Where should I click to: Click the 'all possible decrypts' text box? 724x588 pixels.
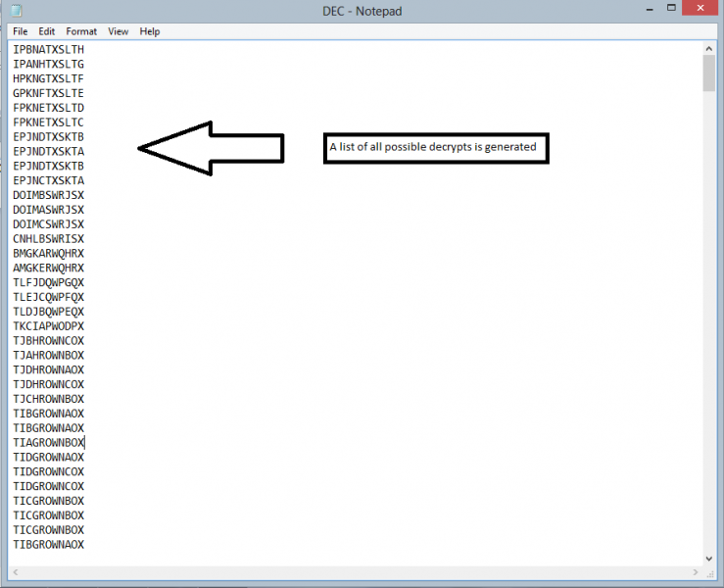[x=435, y=148]
